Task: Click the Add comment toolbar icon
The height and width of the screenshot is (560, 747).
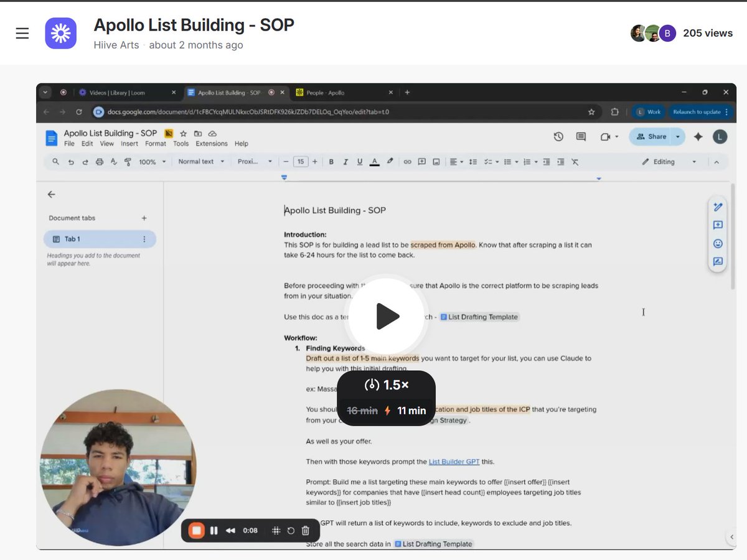Action: coord(421,162)
